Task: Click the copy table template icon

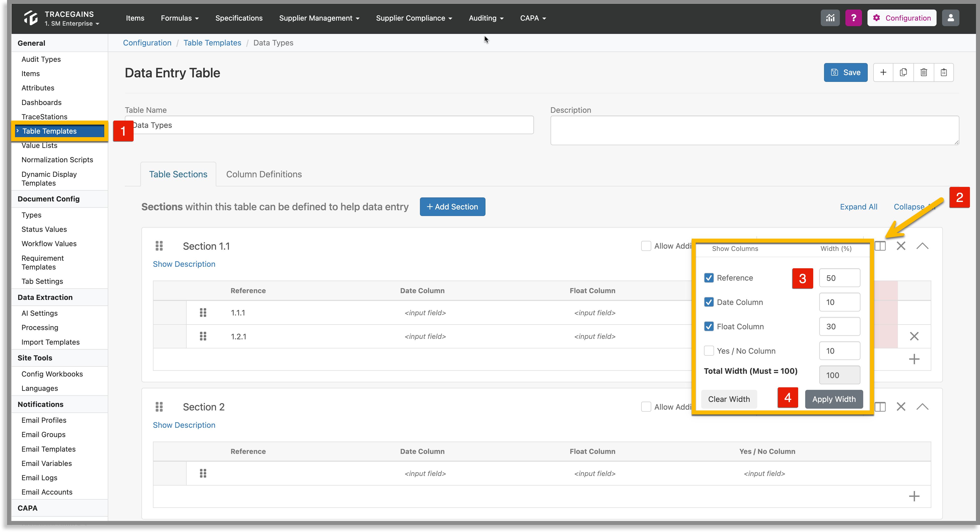Action: pos(903,72)
